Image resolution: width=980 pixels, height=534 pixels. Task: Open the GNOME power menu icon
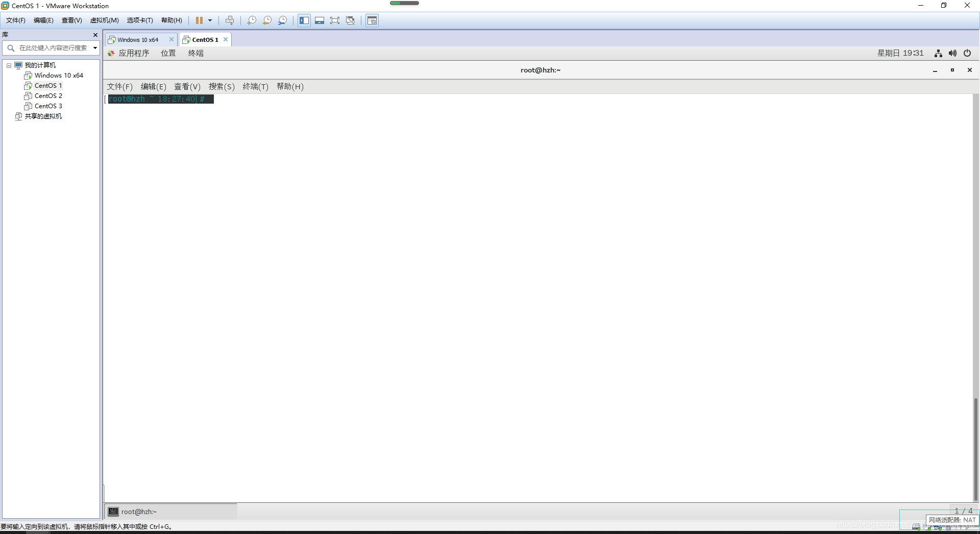967,53
